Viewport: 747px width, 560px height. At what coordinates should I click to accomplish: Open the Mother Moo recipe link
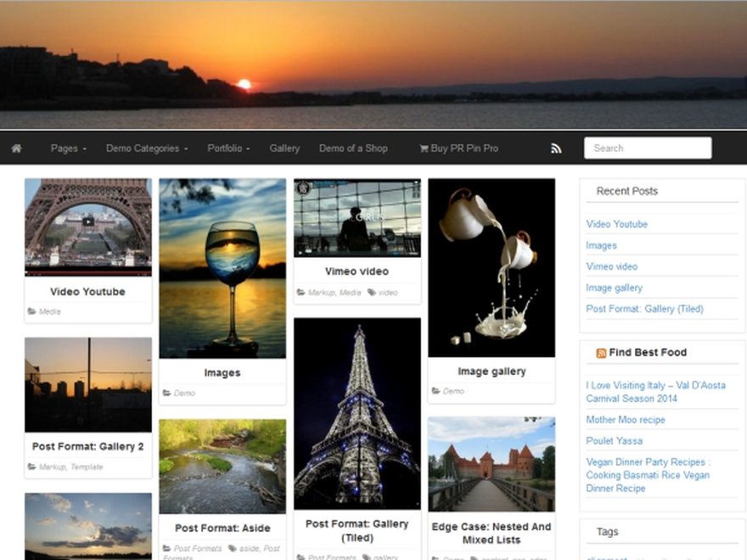coord(626,420)
